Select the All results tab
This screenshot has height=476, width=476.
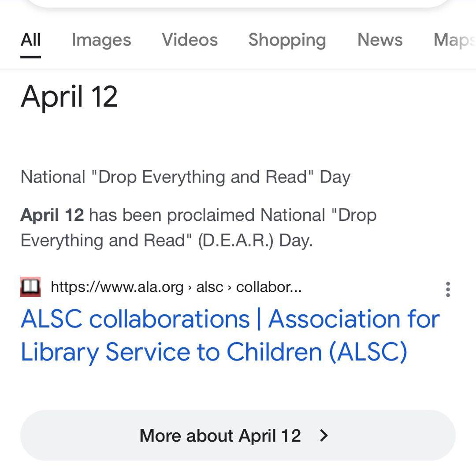tap(30, 40)
